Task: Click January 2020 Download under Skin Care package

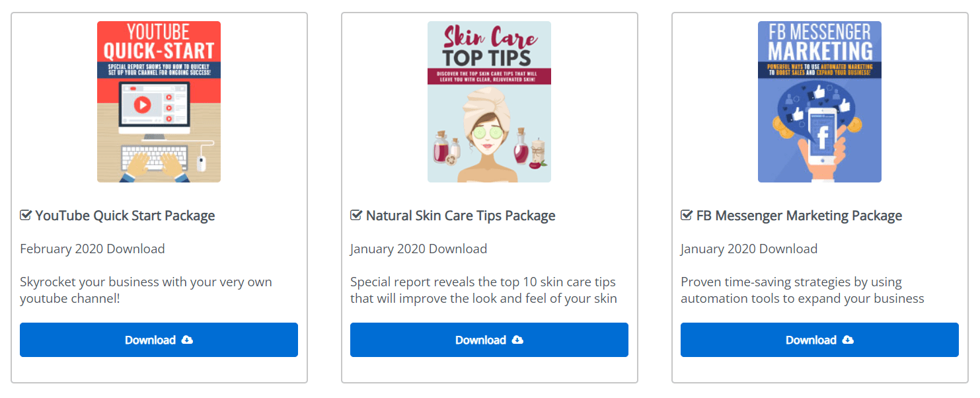Action: point(418,249)
